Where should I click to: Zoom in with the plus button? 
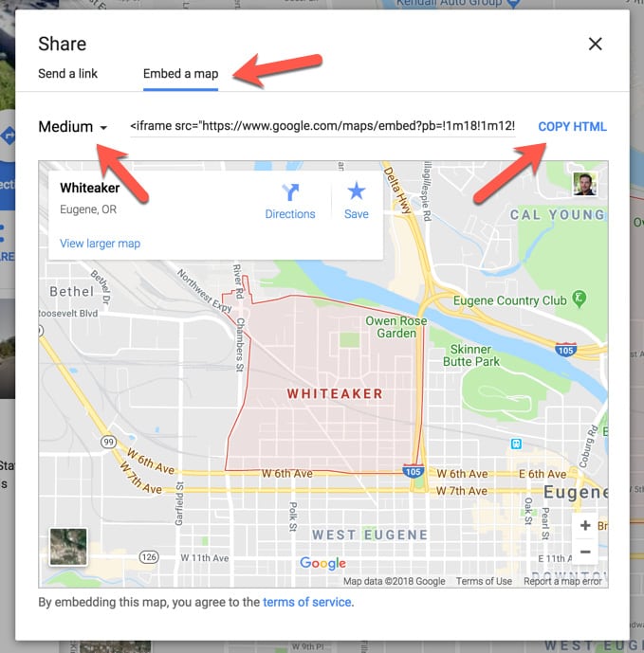[585, 526]
